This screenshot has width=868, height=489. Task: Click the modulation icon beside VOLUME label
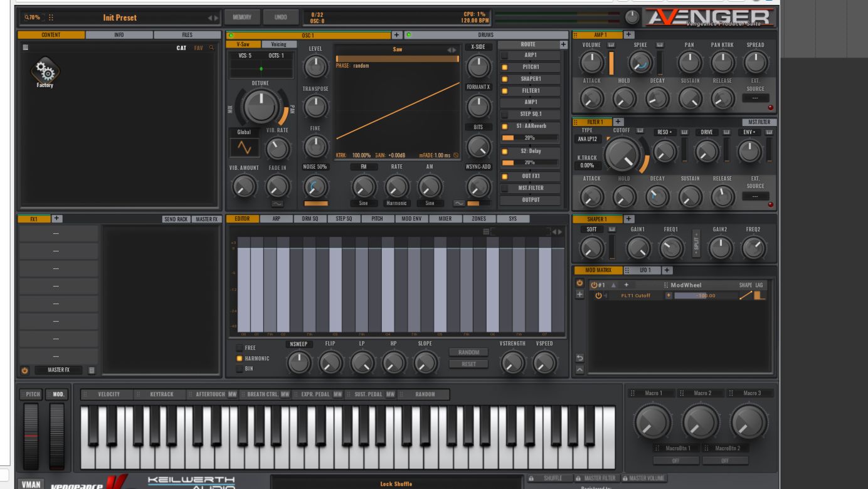click(x=611, y=45)
